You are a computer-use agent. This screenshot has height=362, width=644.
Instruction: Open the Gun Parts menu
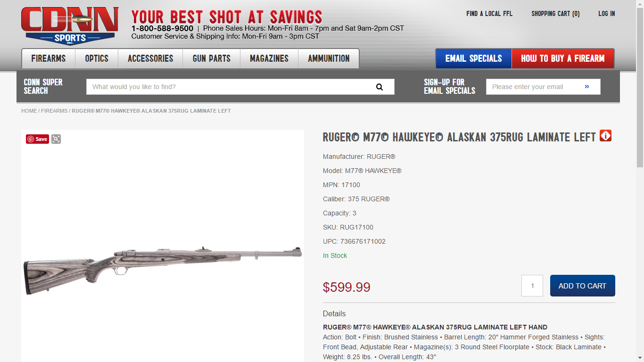tap(212, 58)
